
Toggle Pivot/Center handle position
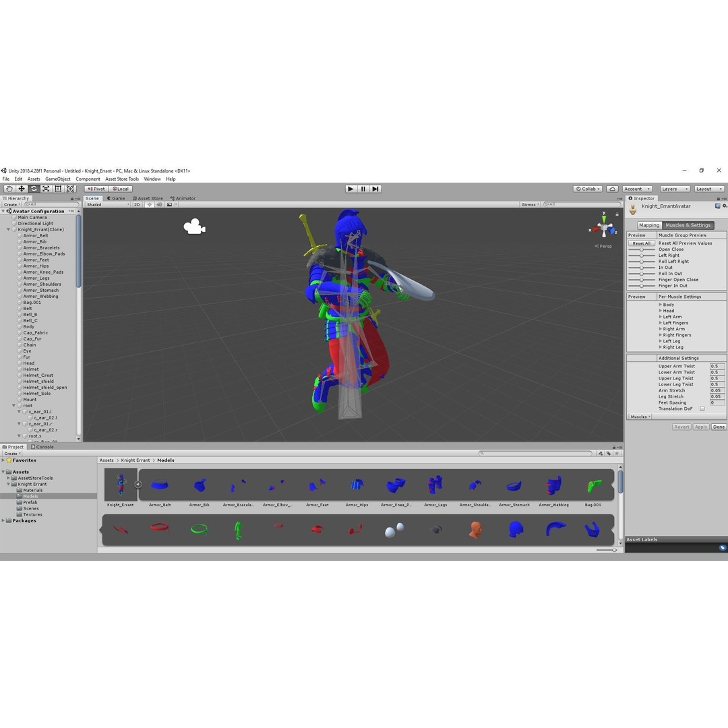point(96,189)
